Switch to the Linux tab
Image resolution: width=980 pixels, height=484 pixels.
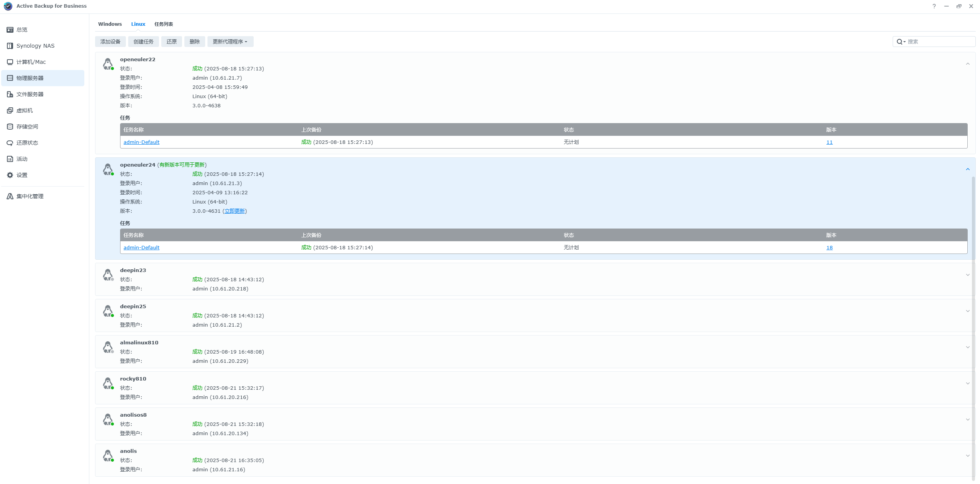coord(138,24)
